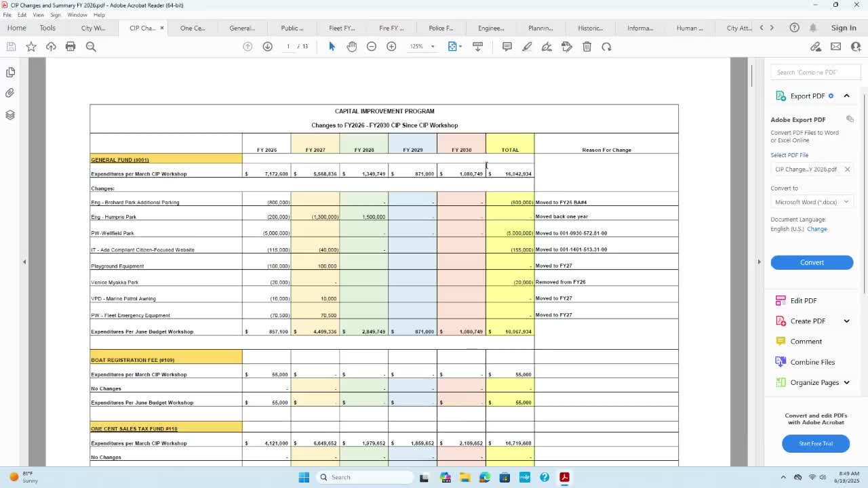Open the Convert to Microsoft Word dropdown
This screenshot has height=488, width=868.
point(812,202)
